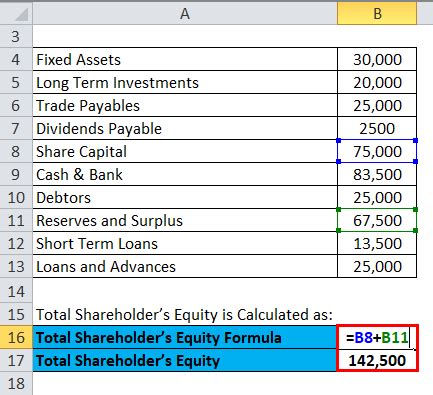Image resolution: width=433 pixels, height=395 pixels.
Task: Click 'Total Shareholder's Equity is Calculated as:' cell
Action: [x=185, y=314]
